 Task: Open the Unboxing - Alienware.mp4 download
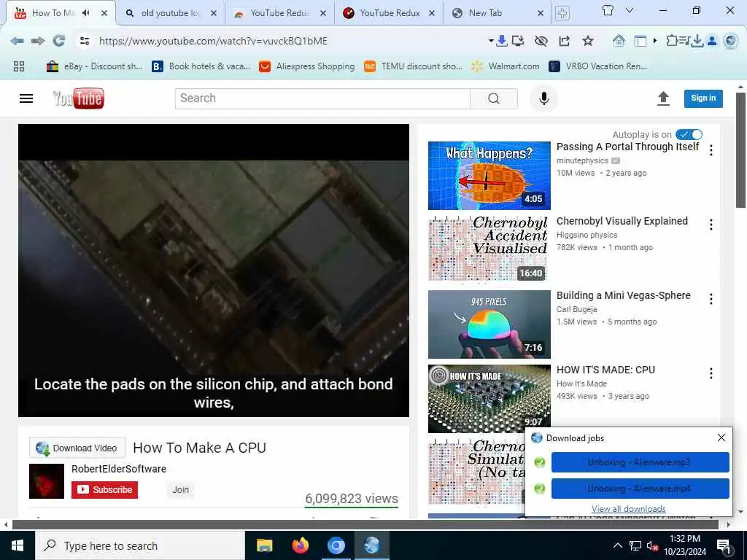click(640, 489)
